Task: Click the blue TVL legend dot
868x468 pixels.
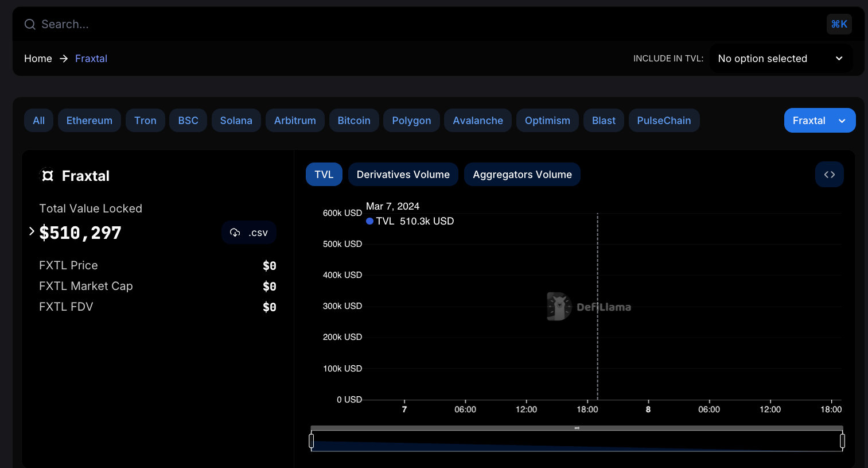Action: pos(370,221)
